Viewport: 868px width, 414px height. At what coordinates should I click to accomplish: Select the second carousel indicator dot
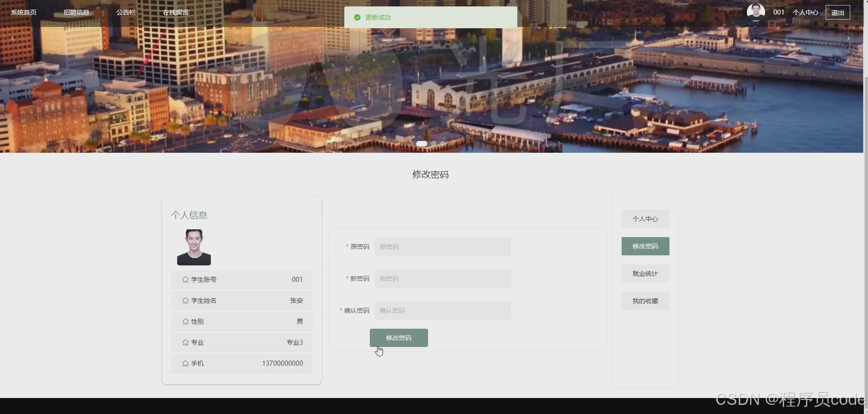(x=434, y=144)
